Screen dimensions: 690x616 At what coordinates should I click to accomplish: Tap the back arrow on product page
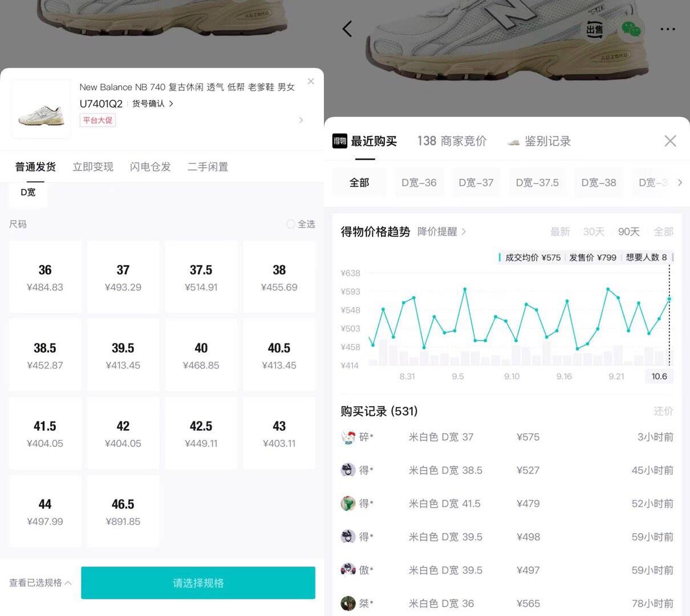click(x=347, y=29)
